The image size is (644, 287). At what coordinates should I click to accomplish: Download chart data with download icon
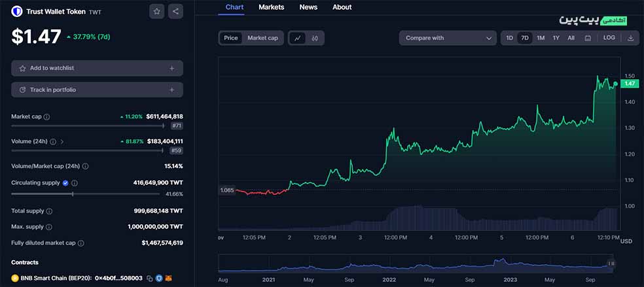click(630, 38)
